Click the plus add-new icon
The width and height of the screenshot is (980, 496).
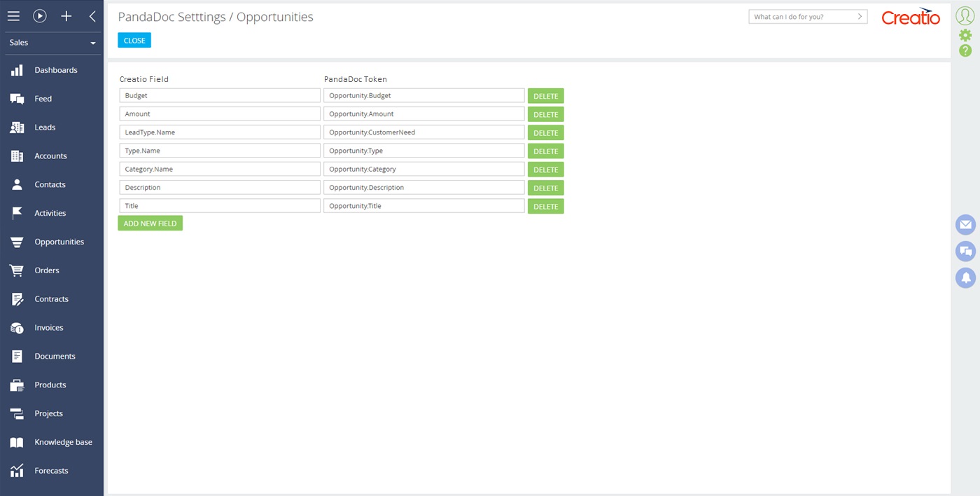66,15
